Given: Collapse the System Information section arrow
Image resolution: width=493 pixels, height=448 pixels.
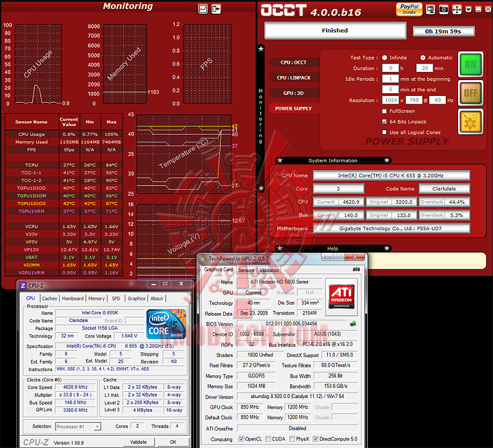Looking at the screenshot, I should [387, 160].
